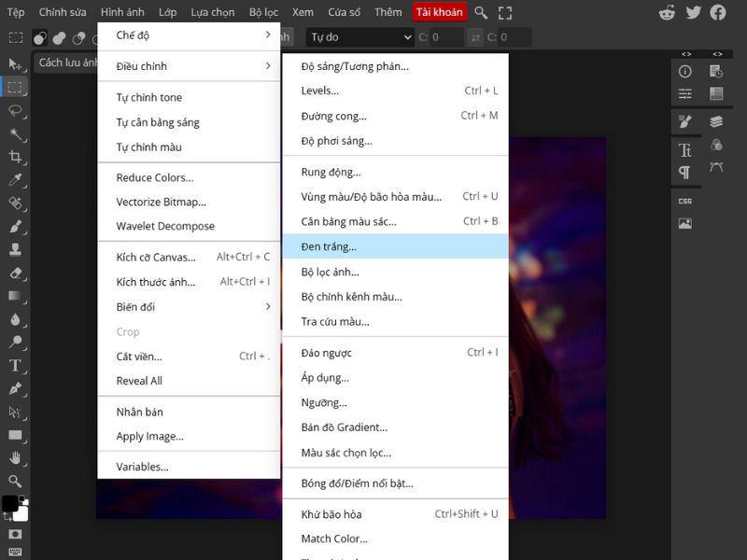The image size is (747, 560).
Task: Click the first C: value field
Action: [446, 37]
